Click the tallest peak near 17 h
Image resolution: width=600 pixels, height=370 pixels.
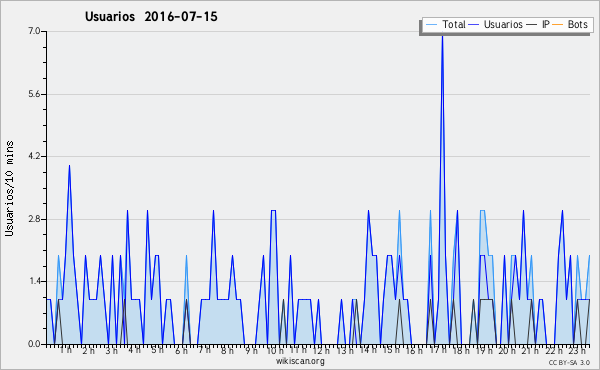(x=442, y=36)
